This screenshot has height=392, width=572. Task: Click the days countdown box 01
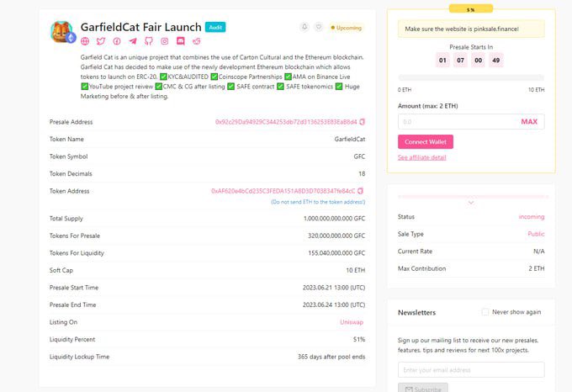pos(442,61)
